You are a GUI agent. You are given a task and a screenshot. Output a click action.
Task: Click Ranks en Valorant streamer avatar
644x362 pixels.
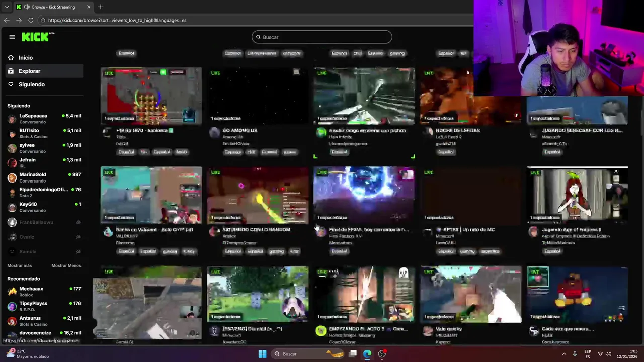click(x=108, y=231)
